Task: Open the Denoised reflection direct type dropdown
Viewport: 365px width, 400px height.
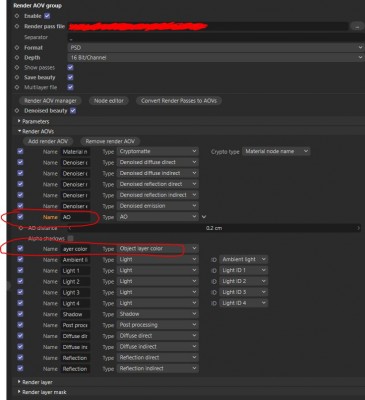Action: coord(158,184)
